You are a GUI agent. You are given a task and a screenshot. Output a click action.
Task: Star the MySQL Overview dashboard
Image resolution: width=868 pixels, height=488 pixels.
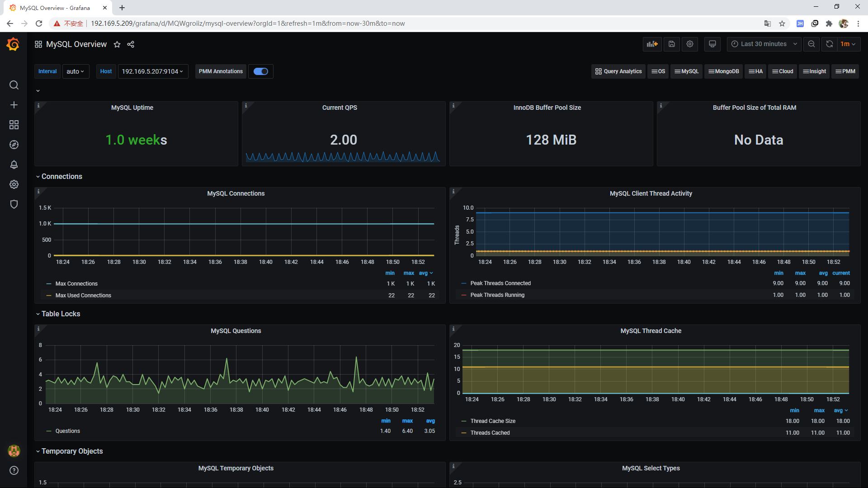pyautogui.click(x=117, y=44)
